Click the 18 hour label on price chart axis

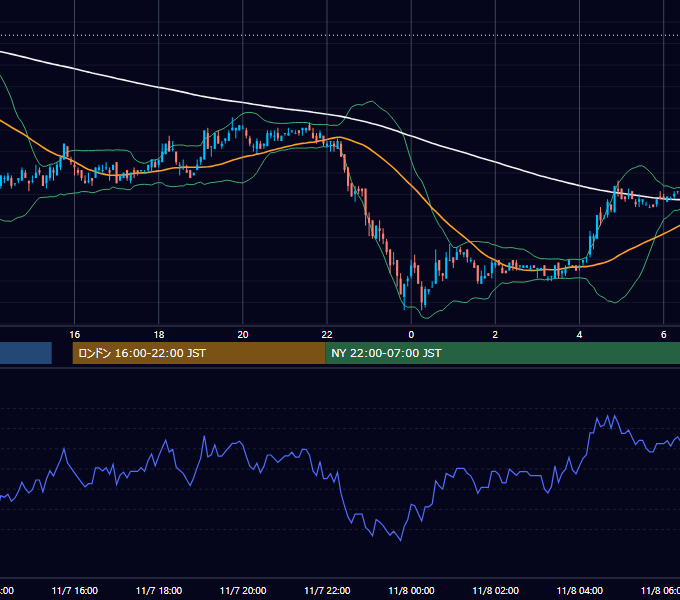pyautogui.click(x=159, y=335)
